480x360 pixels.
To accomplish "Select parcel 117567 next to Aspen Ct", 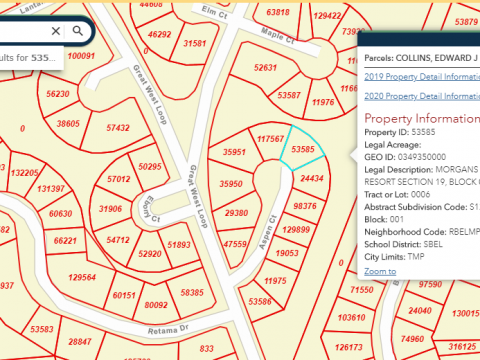I will click(x=270, y=139).
